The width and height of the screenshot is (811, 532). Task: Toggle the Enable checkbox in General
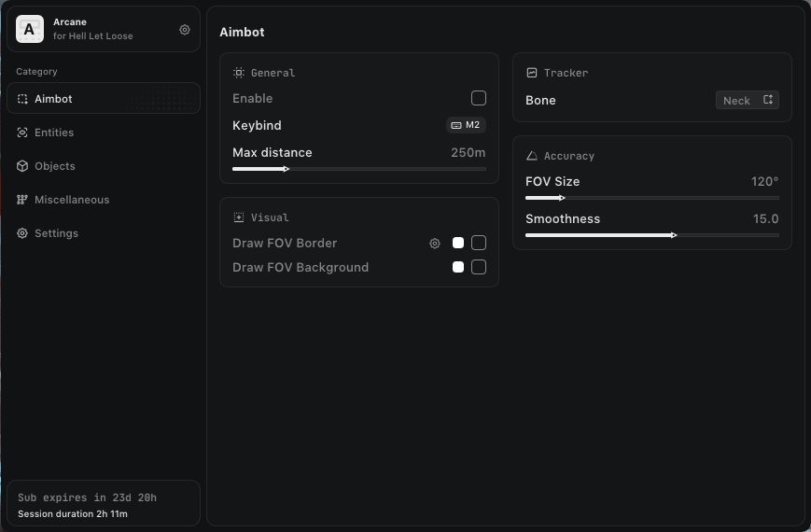point(479,98)
